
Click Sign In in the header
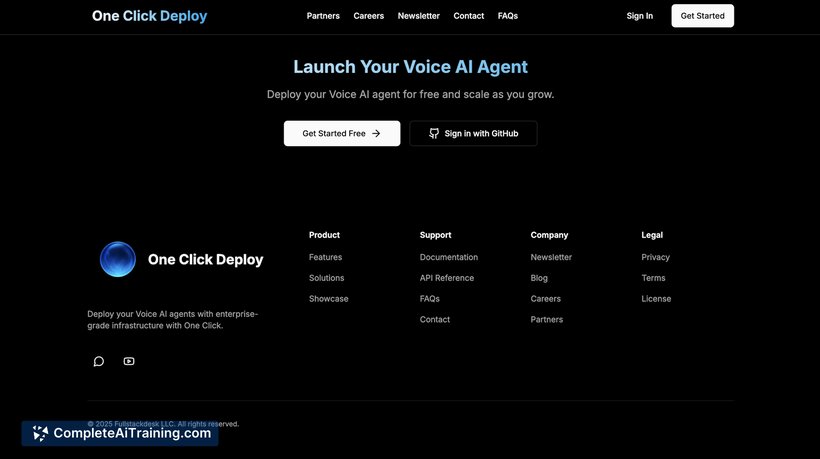pos(640,16)
